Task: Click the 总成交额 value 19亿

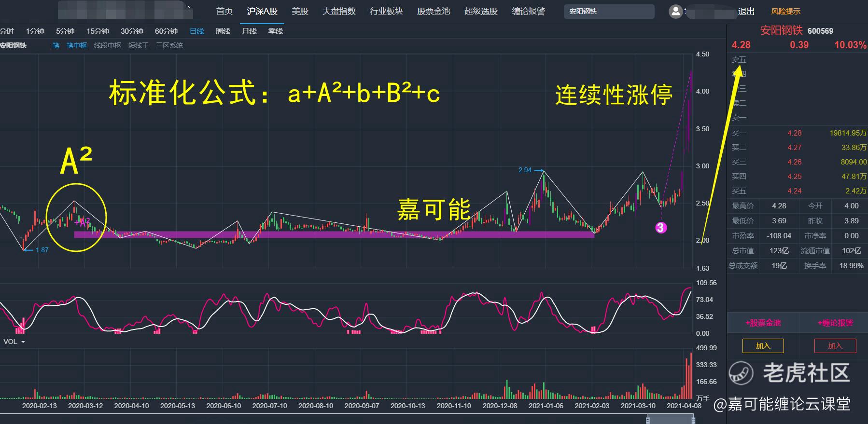Action: point(779,266)
